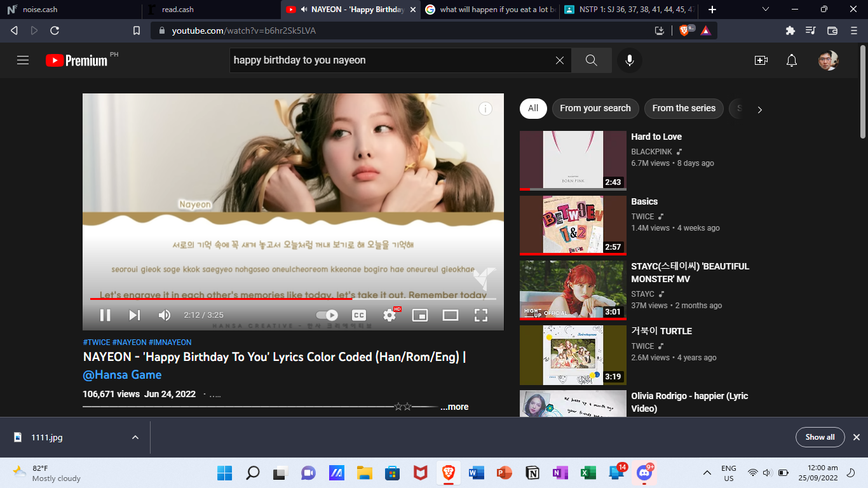Viewport: 868px width, 488px height.
Task: Focus the YouTube search input field
Action: pyautogui.click(x=391, y=60)
